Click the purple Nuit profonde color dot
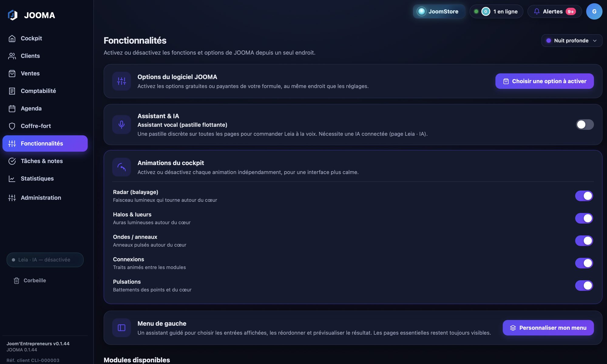Screen dimensions: 607x364 (x=549, y=41)
